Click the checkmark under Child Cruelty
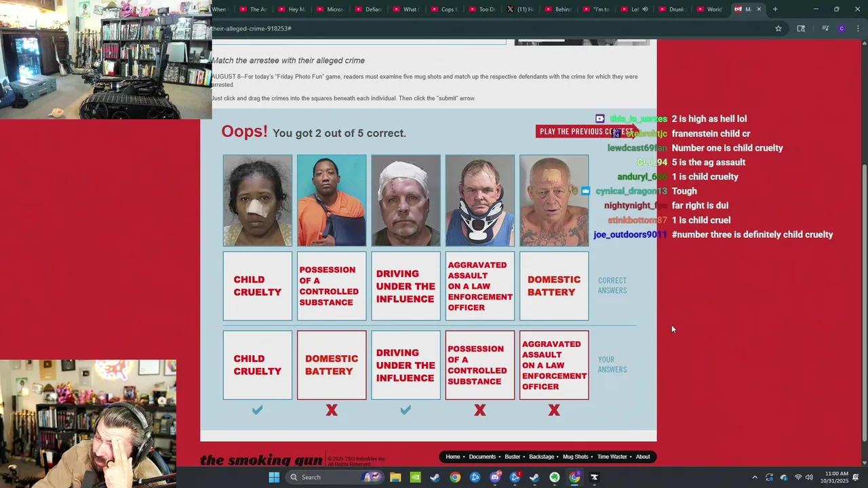 258,410
